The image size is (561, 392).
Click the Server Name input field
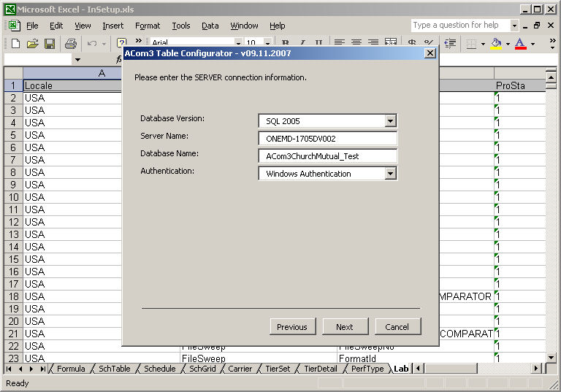tap(327, 139)
